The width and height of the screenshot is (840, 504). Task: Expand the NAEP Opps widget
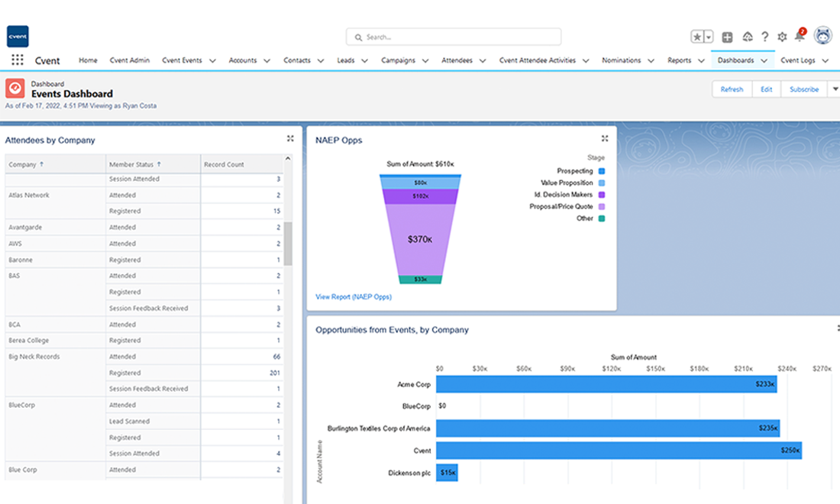pos(605,139)
